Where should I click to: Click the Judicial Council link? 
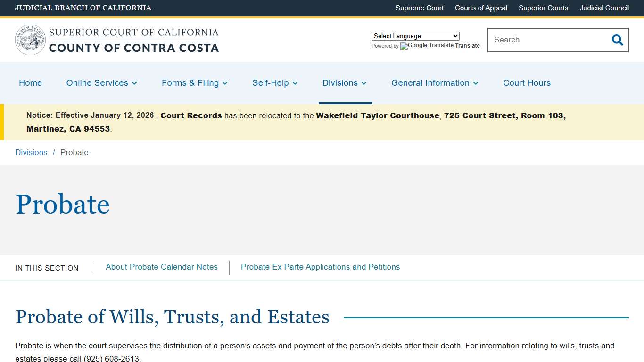tap(604, 8)
